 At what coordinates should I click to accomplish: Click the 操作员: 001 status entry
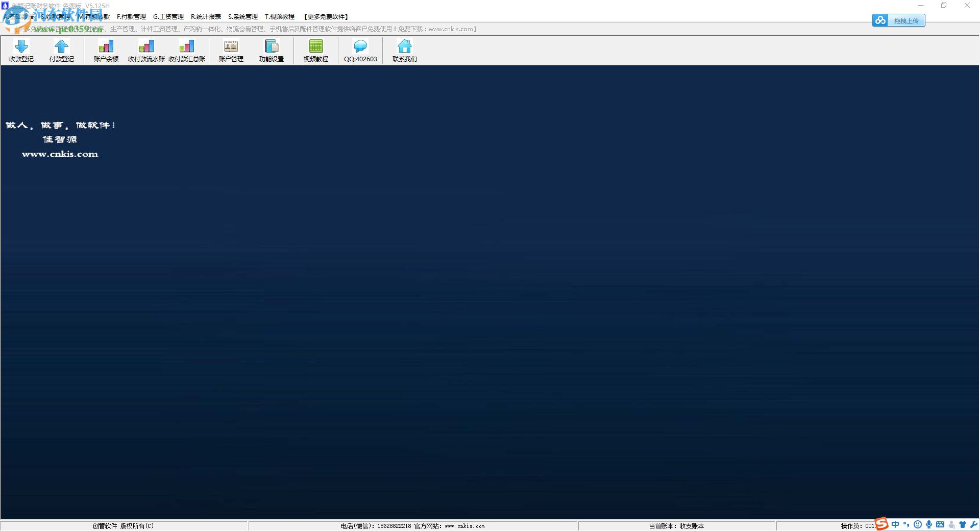[857, 526]
